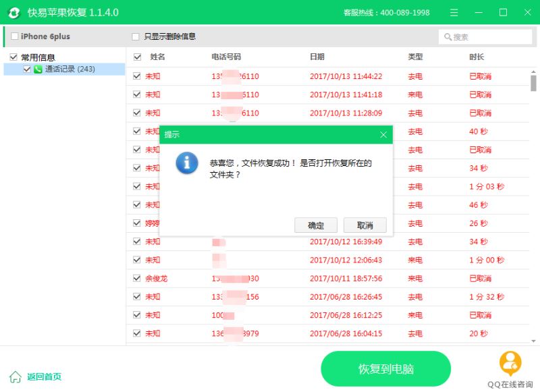Viewport: 540px width, 392px height.
Task: Open the hamburger menu icon
Action: pyautogui.click(x=454, y=12)
